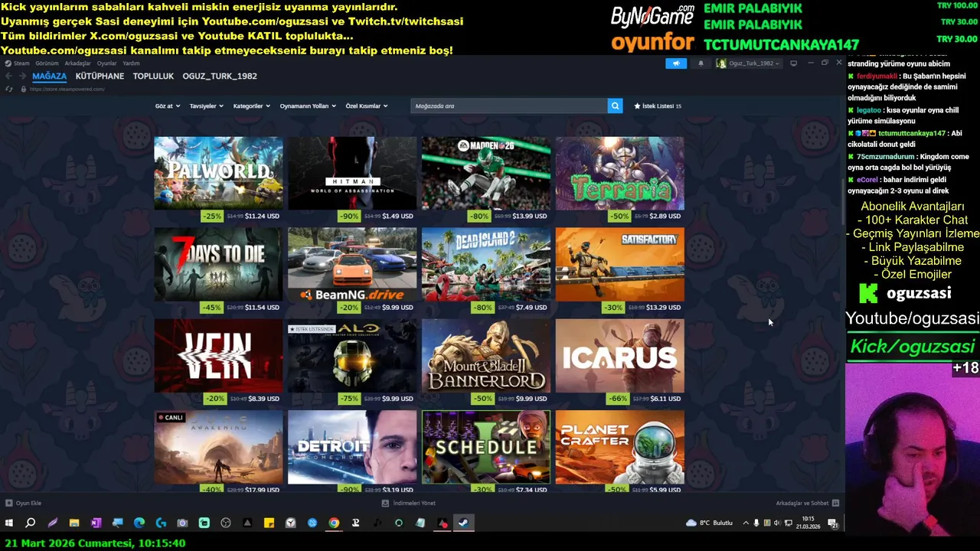Open the yellow sticky notes taskbar icon
This screenshot has width=980, height=551.
tap(269, 523)
